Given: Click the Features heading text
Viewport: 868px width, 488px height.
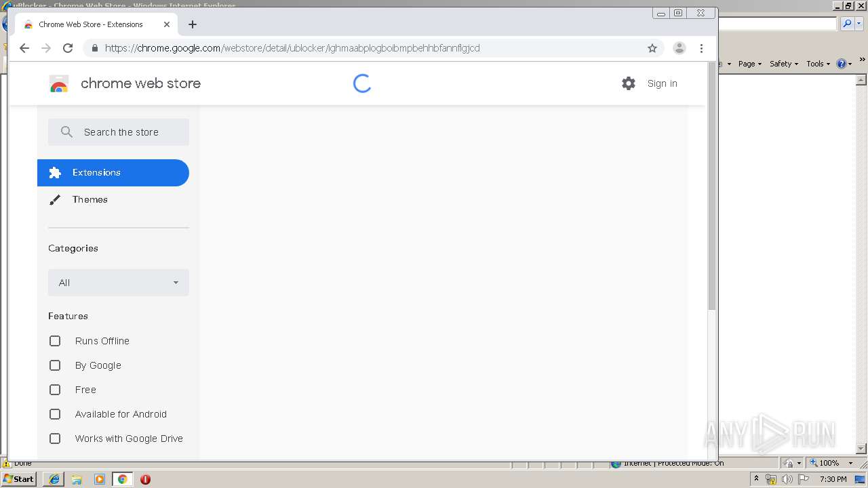Looking at the screenshot, I should pos(68,316).
